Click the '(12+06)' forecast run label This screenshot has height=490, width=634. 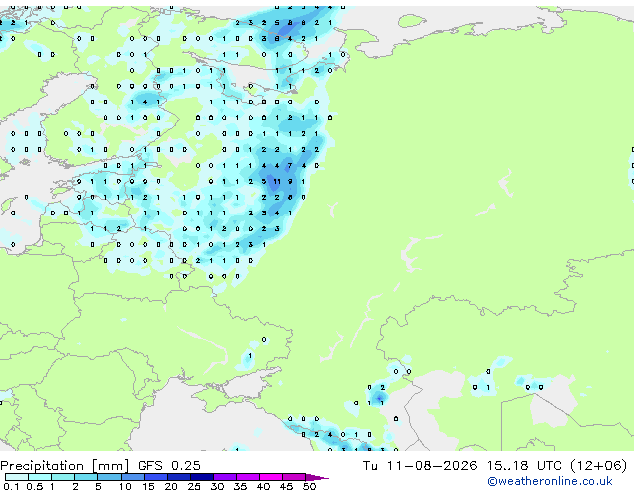coord(598,466)
